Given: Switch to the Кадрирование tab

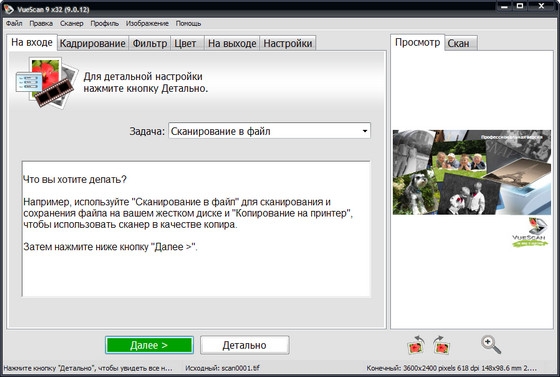Looking at the screenshot, I should (x=92, y=43).
